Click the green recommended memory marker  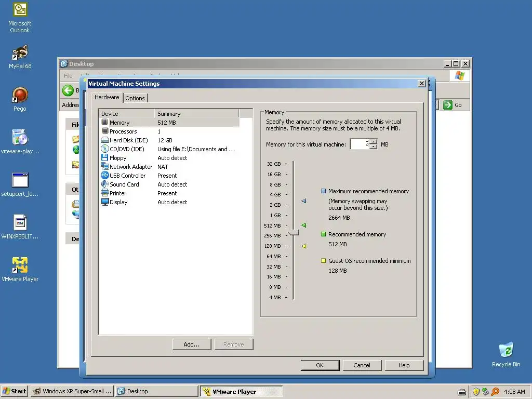point(304,225)
